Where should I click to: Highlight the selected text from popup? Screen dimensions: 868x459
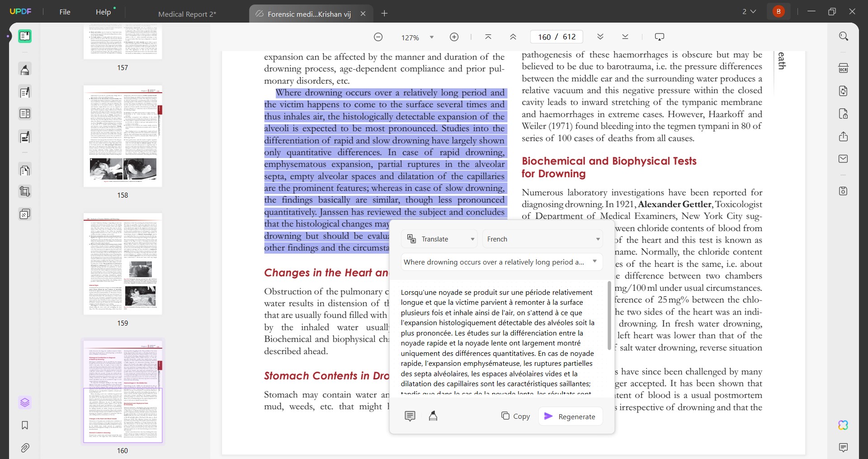tap(433, 416)
